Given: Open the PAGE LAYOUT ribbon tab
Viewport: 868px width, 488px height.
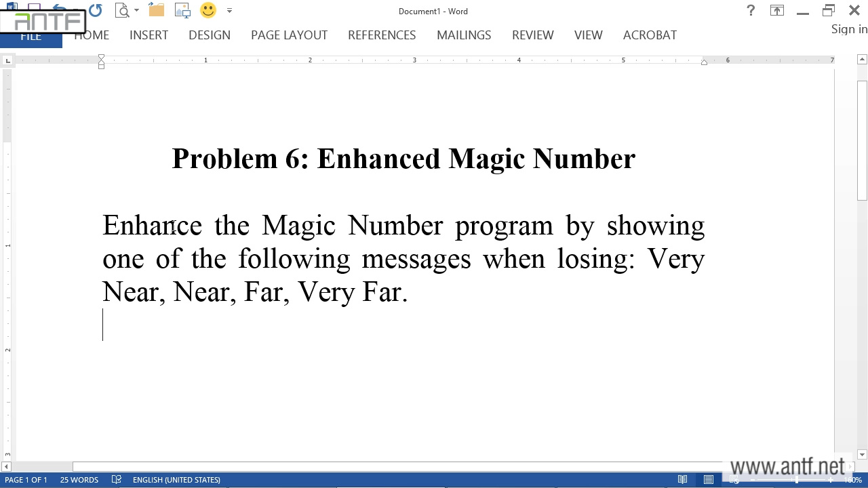Looking at the screenshot, I should (289, 35).
